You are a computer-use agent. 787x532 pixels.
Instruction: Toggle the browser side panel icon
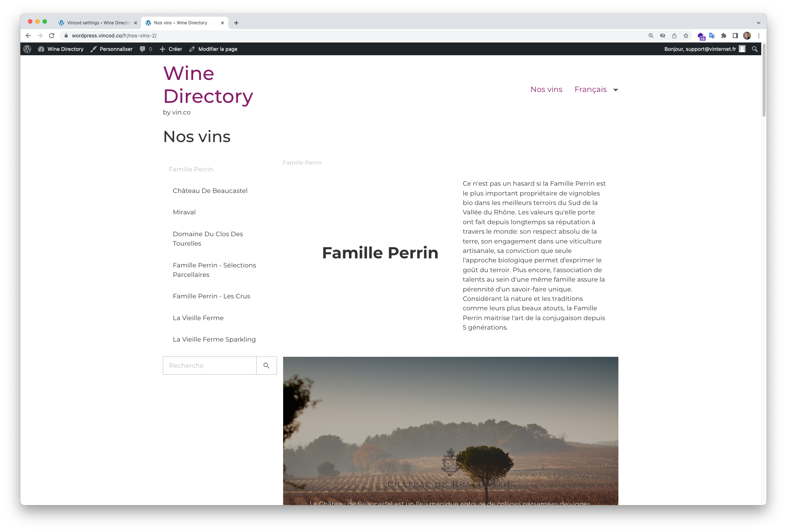(x=735, y=36)
